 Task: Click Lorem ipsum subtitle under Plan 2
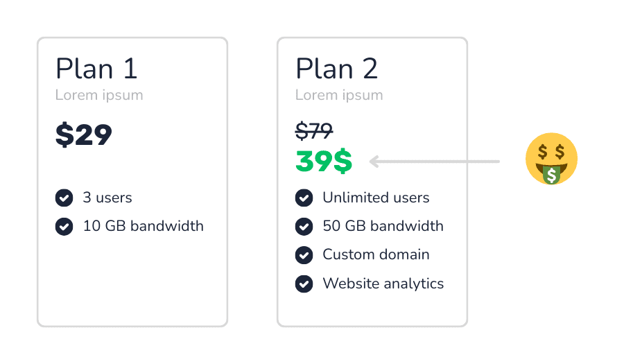339,95
